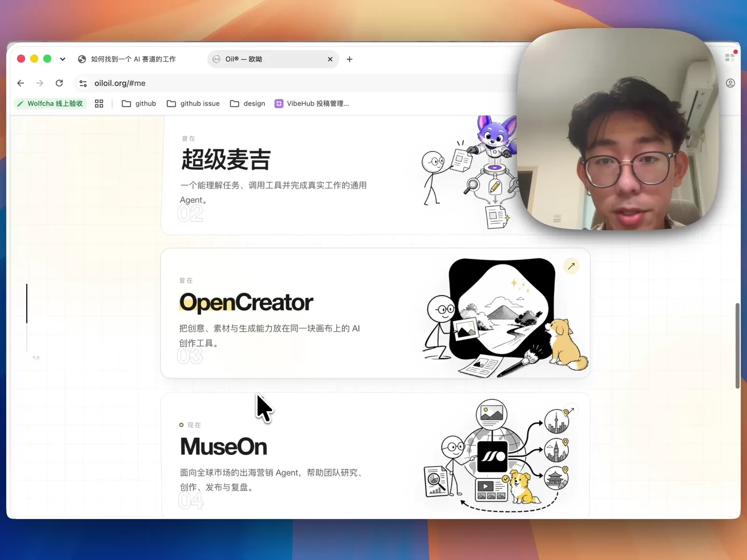Click the MuseOn globe illustration
747x560 pixels.
(497, 456)
